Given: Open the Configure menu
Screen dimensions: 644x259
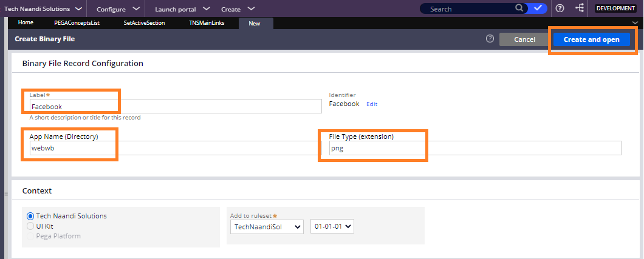Looking at the screenshot, I should [118, 8].
